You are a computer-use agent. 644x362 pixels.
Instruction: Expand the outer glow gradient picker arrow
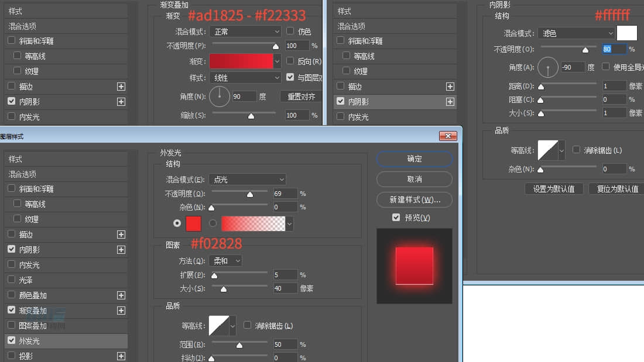tap(290, 223)
